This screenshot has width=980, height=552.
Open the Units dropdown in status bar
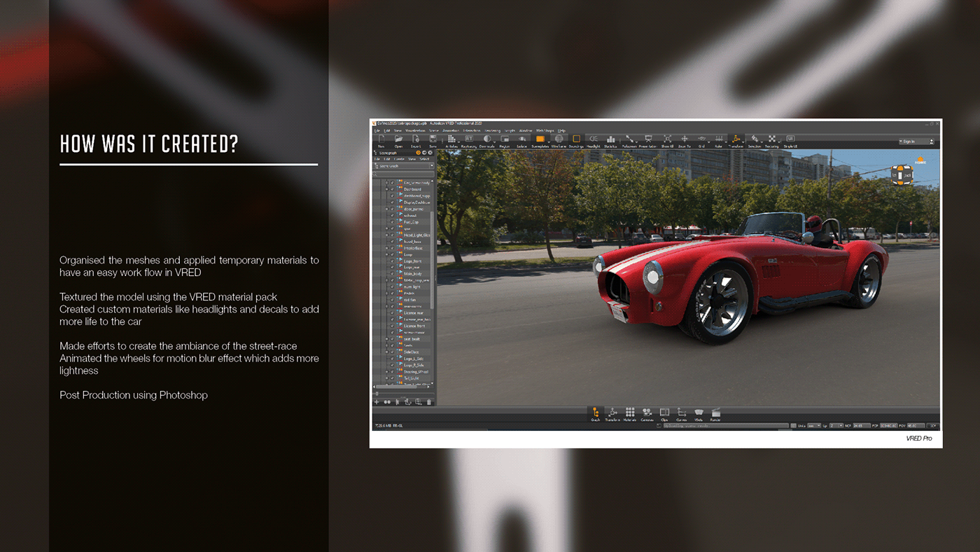click(813, 426)
